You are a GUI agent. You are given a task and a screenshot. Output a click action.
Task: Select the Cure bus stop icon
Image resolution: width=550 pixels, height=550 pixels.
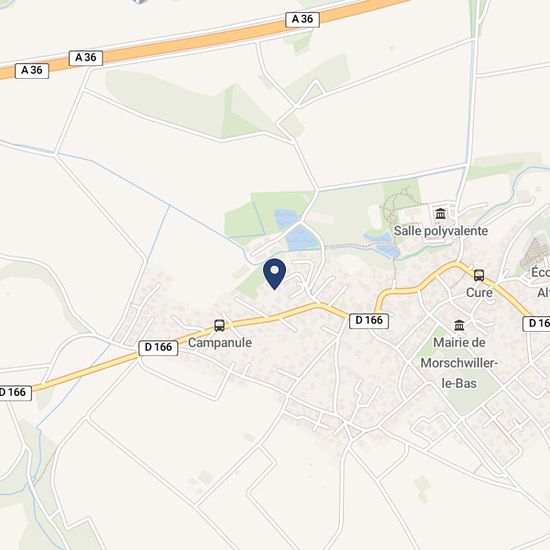(479, 275)
